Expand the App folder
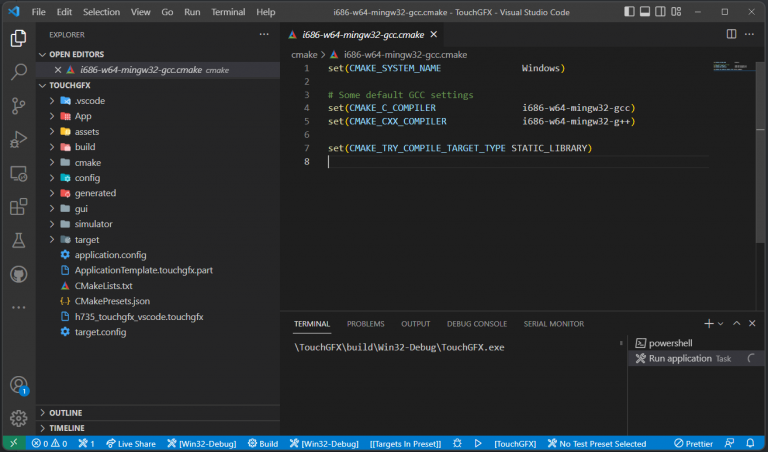This screenshot has width=768, height=452. [158, 116]
